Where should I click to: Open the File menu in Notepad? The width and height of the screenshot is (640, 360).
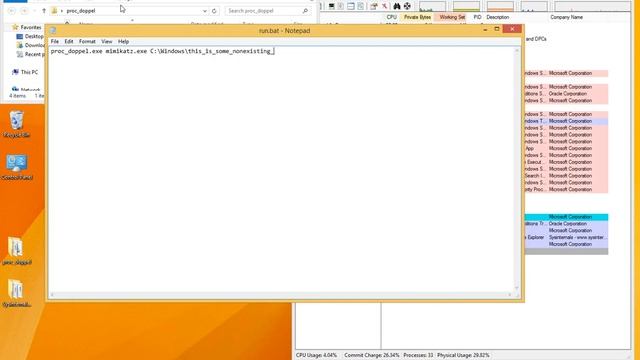tap(55, 42)
